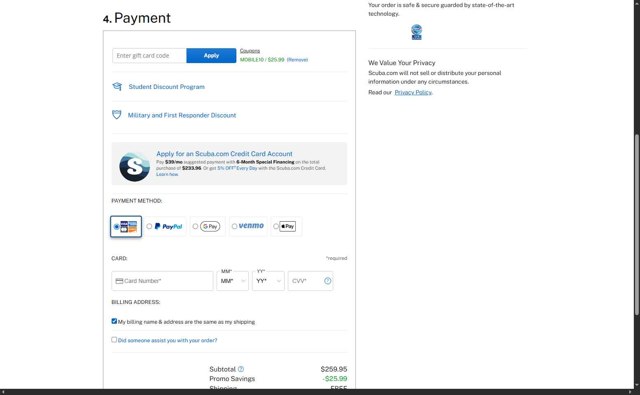640x395 pixels.
Task: Select the PayPal radio button
Action: 149,226
